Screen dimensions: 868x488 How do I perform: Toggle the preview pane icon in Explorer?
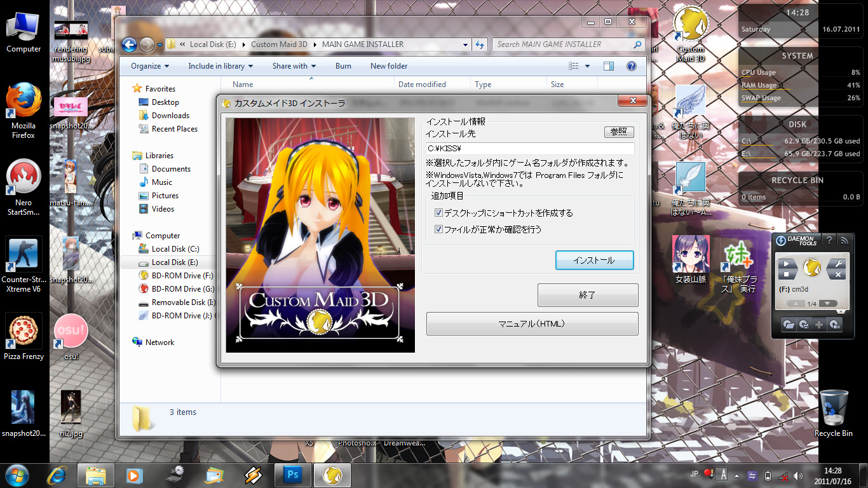click(609, 66)
